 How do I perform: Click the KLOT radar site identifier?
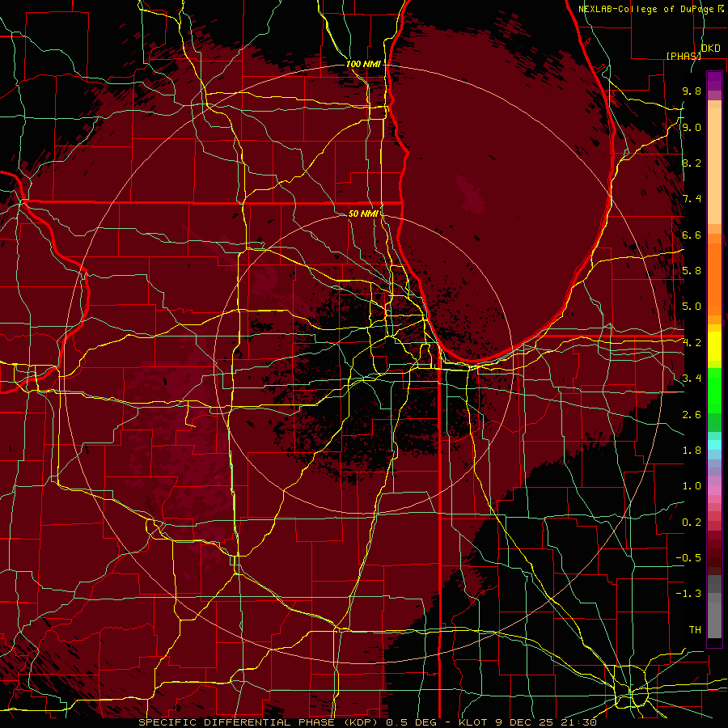[x=473, y=722]
